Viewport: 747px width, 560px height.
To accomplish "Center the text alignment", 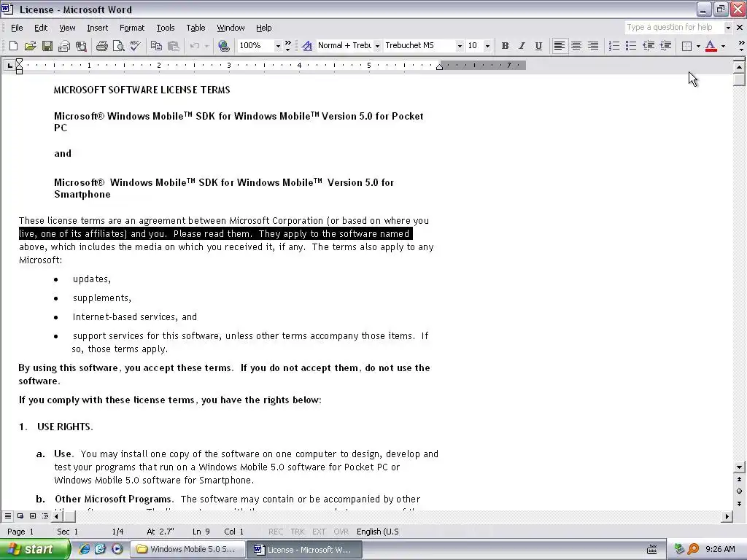I will [576, 46].
